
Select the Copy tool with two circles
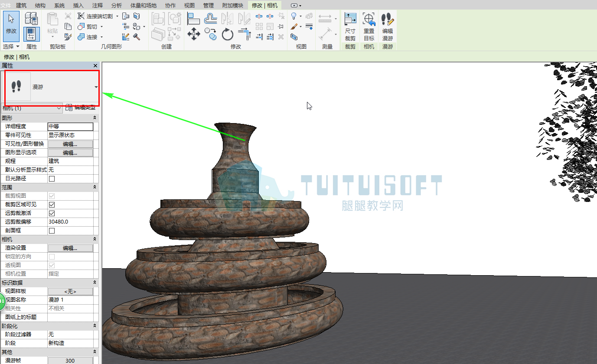(211, 34)
